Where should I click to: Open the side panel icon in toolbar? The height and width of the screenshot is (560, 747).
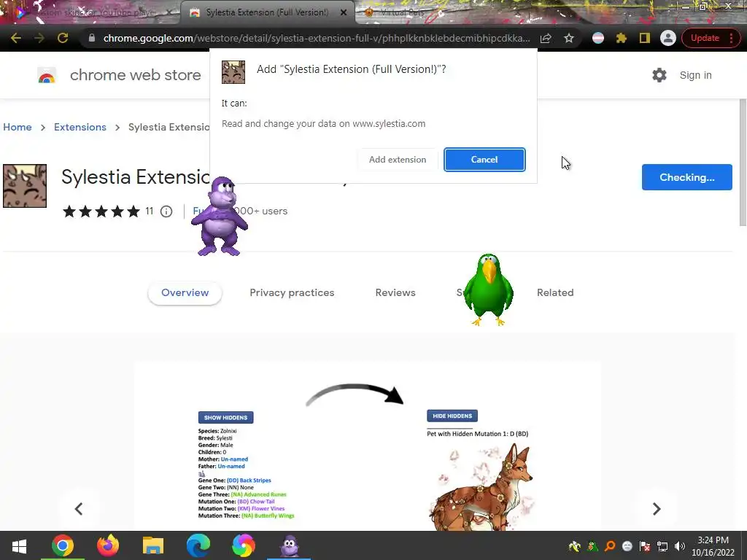(645, 38)
